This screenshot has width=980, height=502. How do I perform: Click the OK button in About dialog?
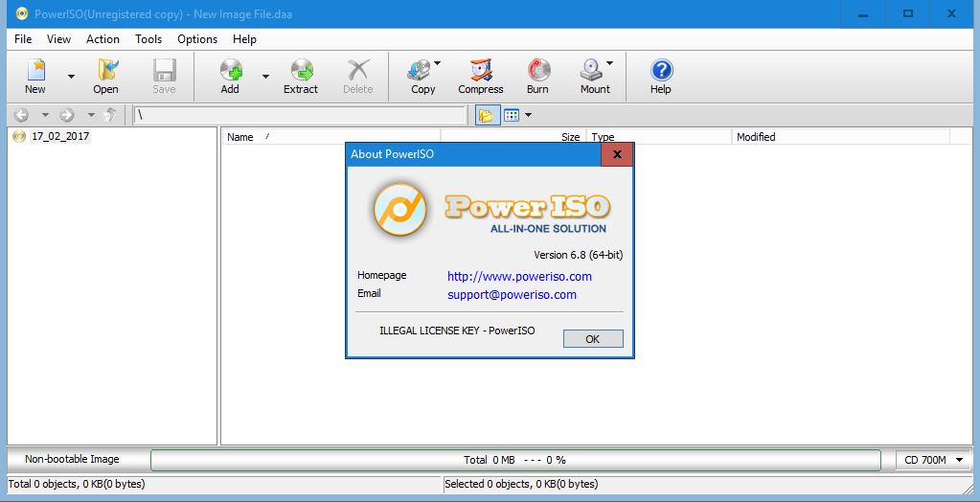593,339
